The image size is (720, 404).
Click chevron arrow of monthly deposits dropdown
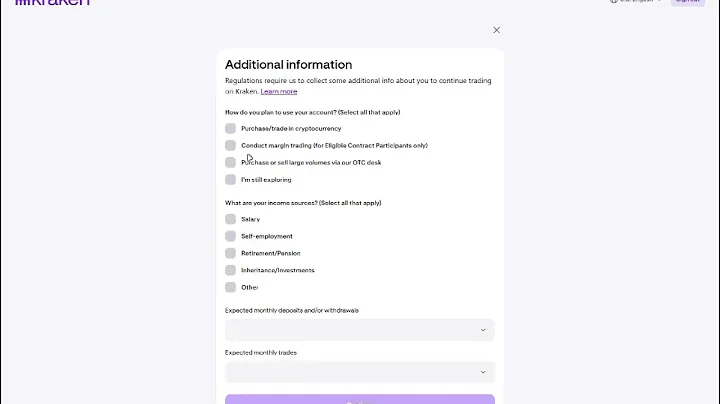pos(483,330)
